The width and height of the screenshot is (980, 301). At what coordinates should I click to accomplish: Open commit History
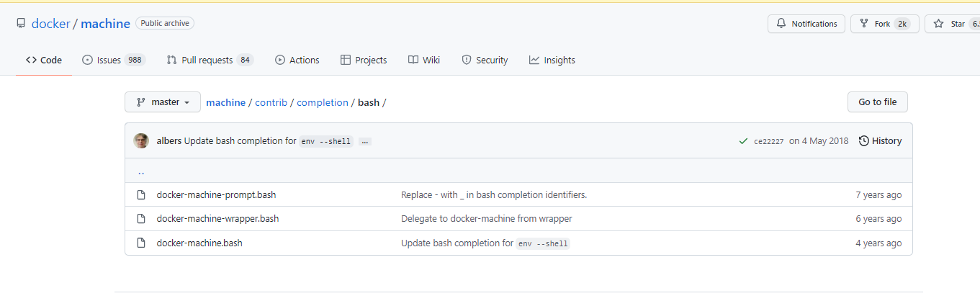880,141
